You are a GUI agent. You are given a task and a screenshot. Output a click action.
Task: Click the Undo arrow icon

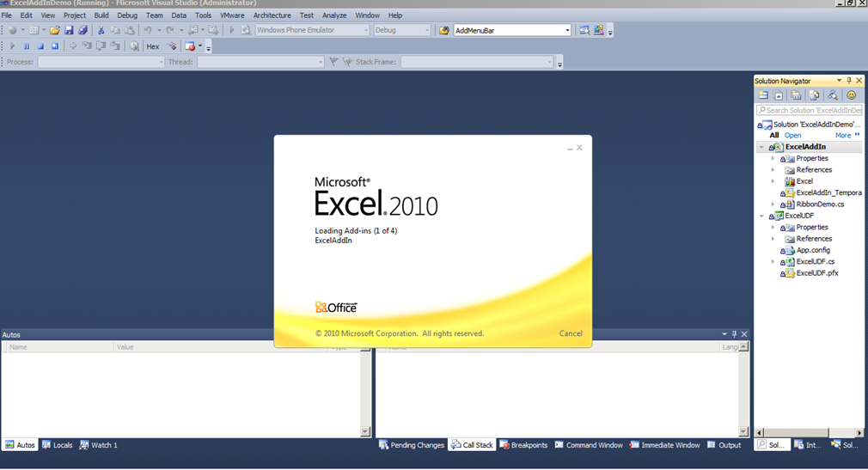point(148,30)
